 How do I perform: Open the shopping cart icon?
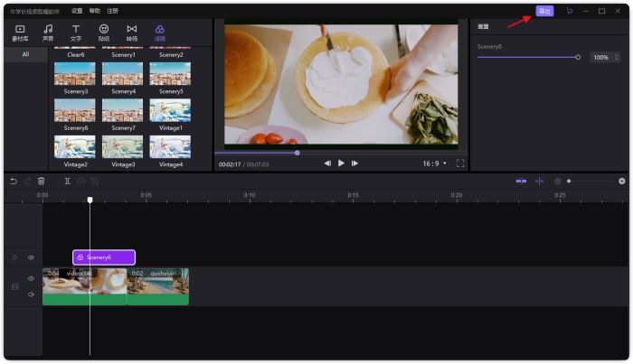pyautogui.click(x=569, y=11)
